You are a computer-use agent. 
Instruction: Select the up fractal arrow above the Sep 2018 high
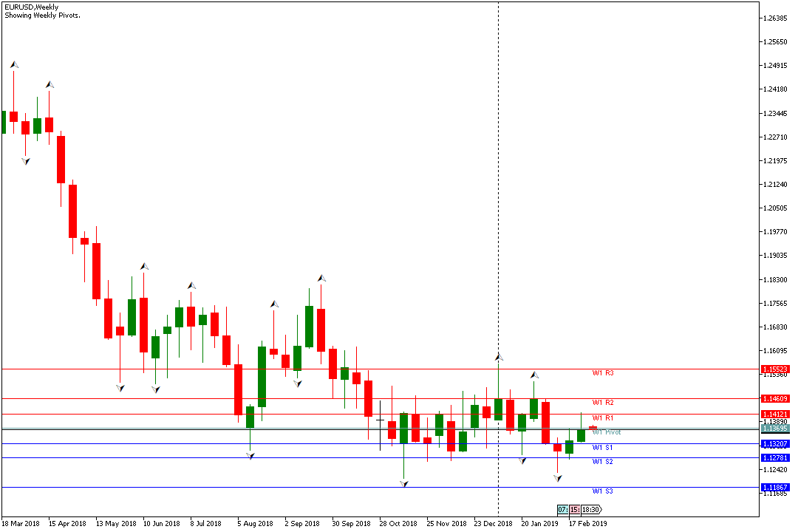321,279
